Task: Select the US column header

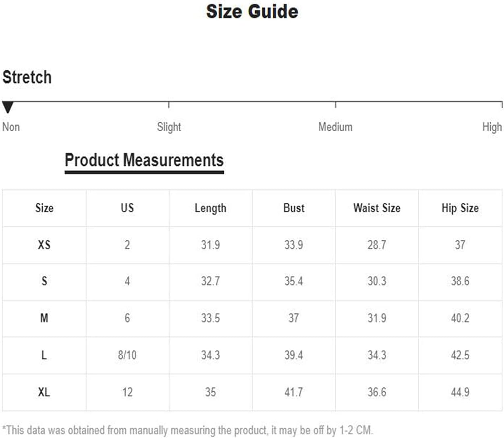Action: tap(127, 208)
